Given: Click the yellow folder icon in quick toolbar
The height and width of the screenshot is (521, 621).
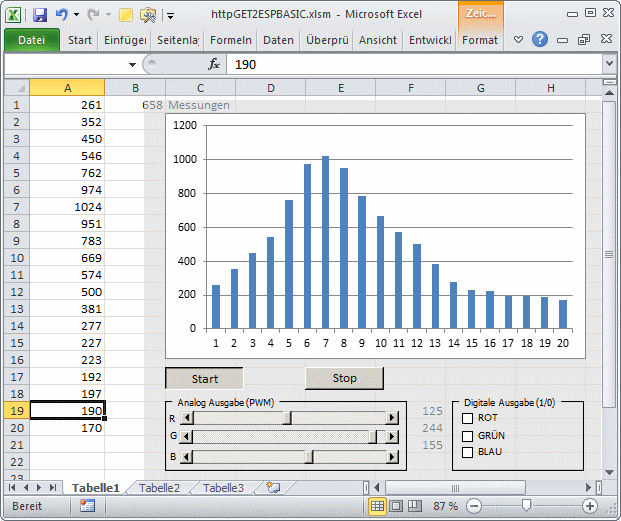Looking at the screenshot, I should 126,15.
